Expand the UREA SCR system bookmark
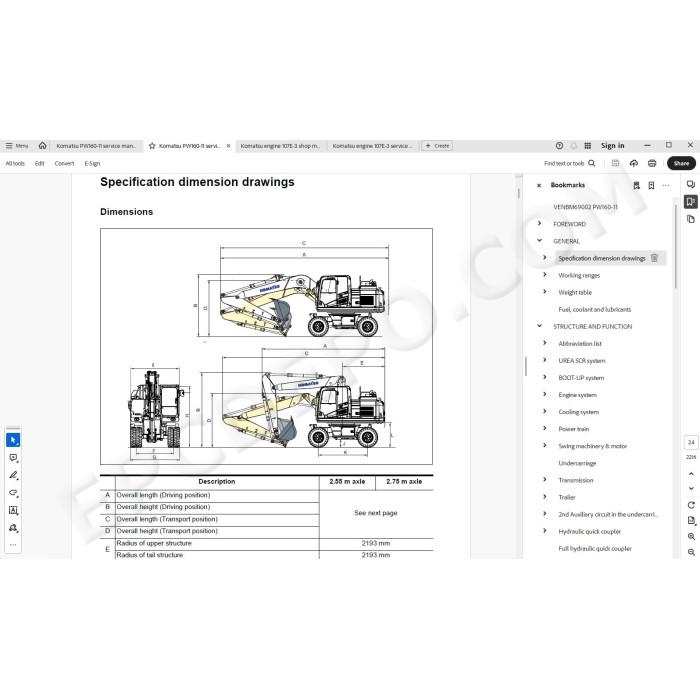Viewport: 700px width, 700px height. tap(545, 360)
